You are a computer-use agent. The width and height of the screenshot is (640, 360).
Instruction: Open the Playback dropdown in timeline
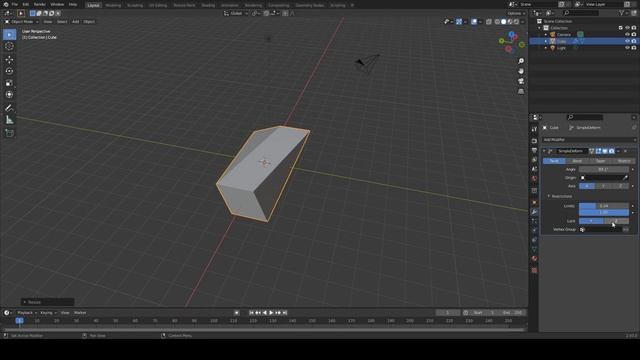click(x=27, y=313)
